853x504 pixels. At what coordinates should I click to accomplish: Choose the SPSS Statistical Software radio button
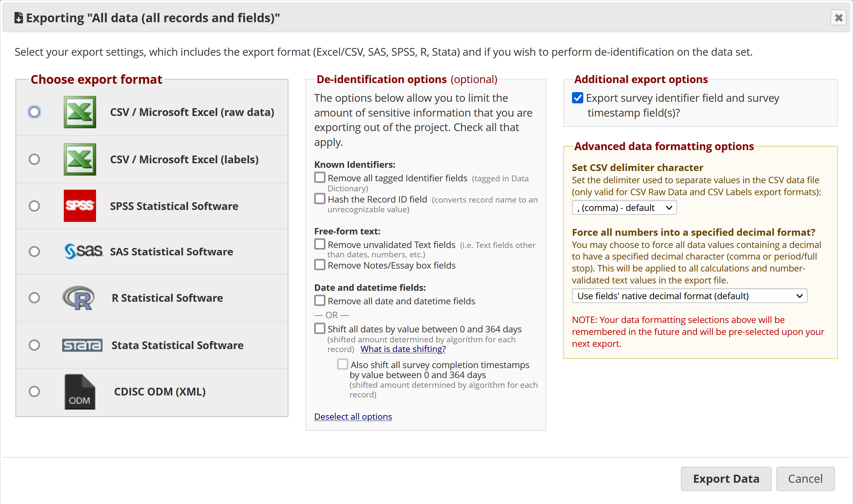(34, 206)
